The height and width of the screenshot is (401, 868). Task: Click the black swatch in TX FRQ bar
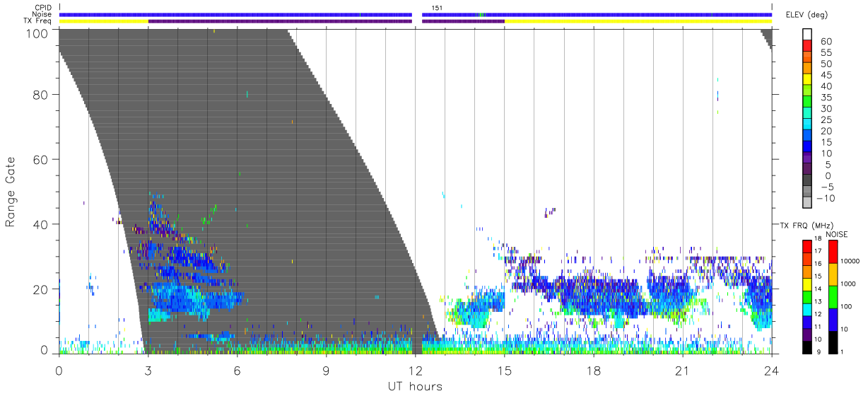coord(807,347)
